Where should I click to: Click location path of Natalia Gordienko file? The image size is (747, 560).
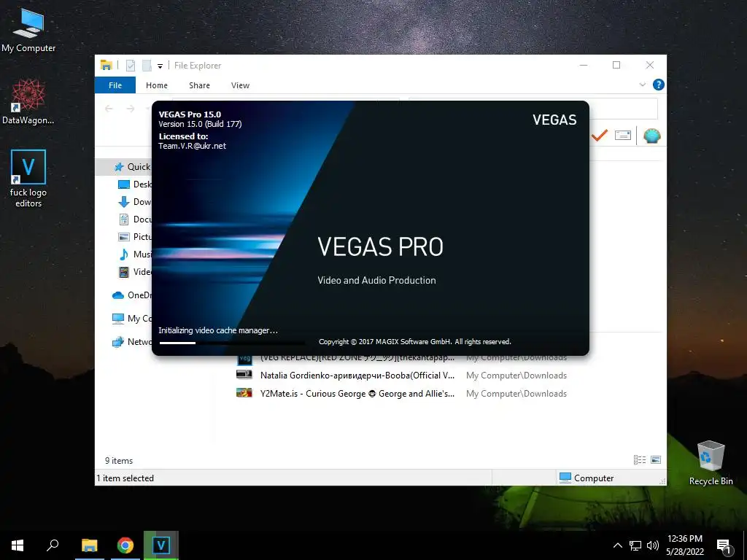tap(516, 376)
